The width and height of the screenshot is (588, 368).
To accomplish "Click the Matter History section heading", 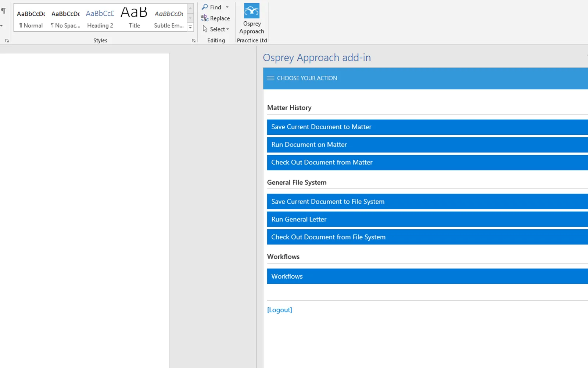I will pyautogui.click(x=289, y=107).
